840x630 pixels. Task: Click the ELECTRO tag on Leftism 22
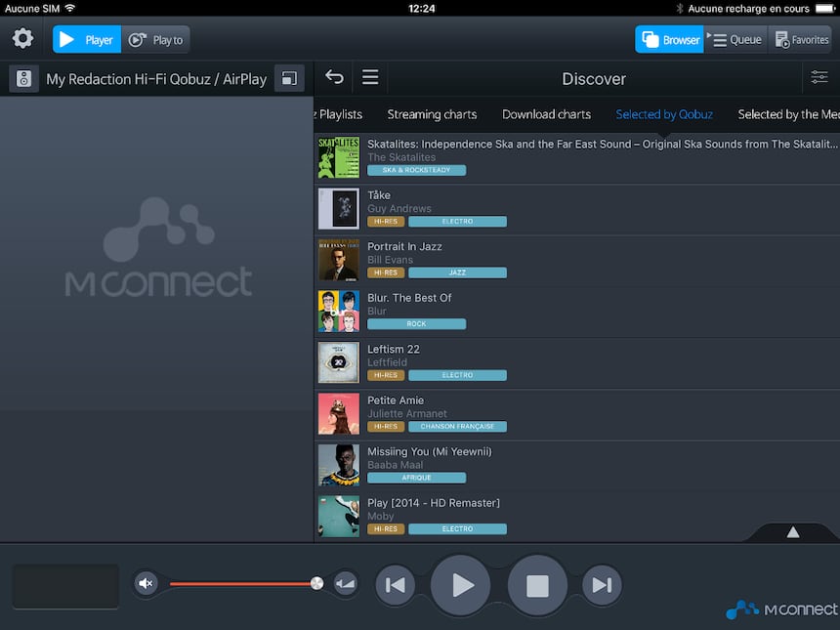(457, 375)
